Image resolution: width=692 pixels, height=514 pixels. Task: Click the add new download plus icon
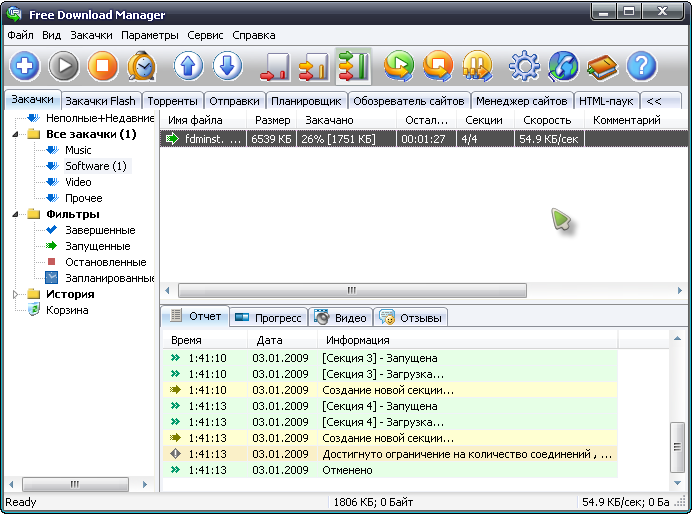tap(25, 66)
